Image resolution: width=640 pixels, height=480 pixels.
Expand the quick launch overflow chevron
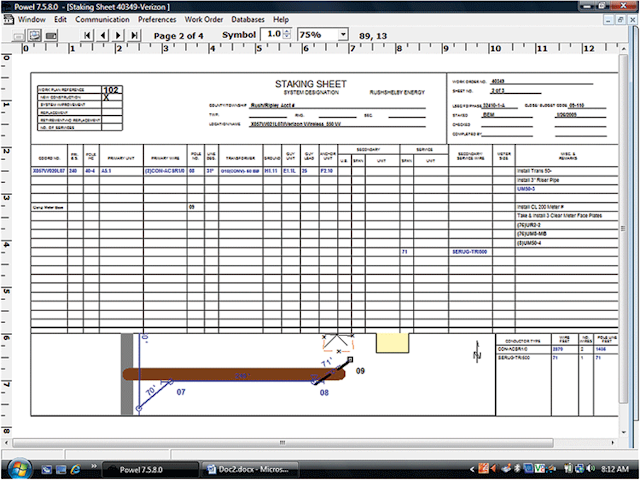(93, 466)
